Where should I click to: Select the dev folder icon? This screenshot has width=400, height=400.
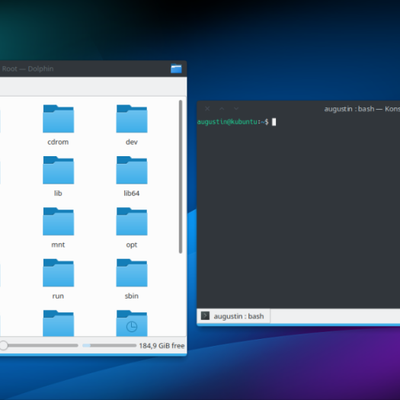pyautogui.click(x=132, y=119)
